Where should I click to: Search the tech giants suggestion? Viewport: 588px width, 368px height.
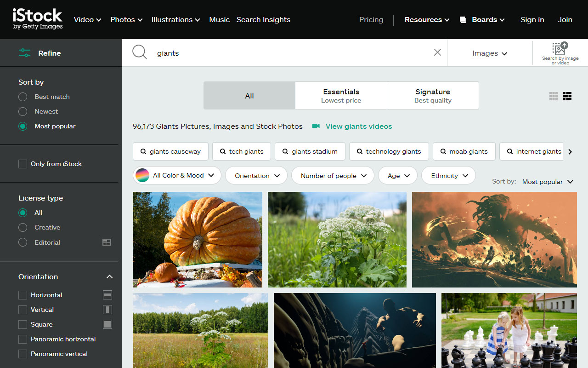pyautogui.click(x=241, y=151)
